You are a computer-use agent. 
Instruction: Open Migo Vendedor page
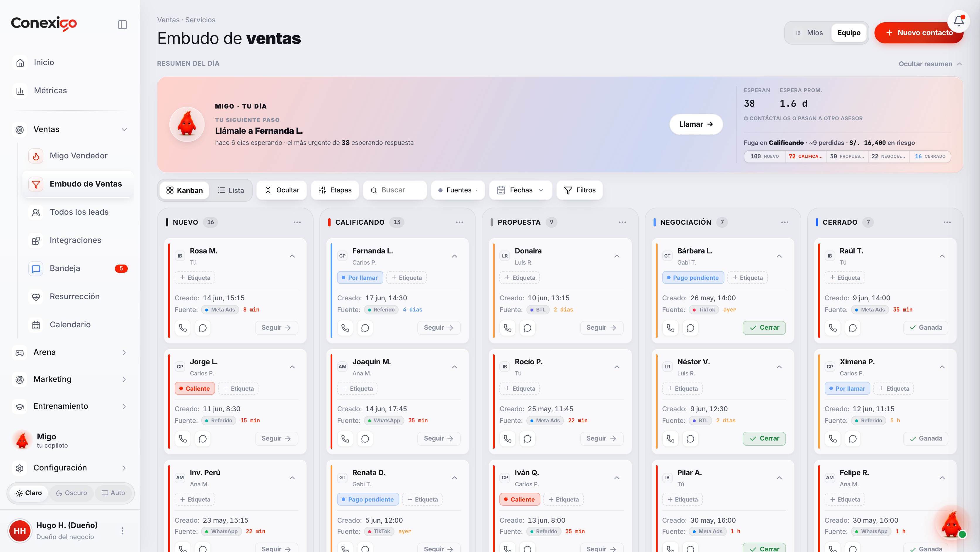click(78, 156)
